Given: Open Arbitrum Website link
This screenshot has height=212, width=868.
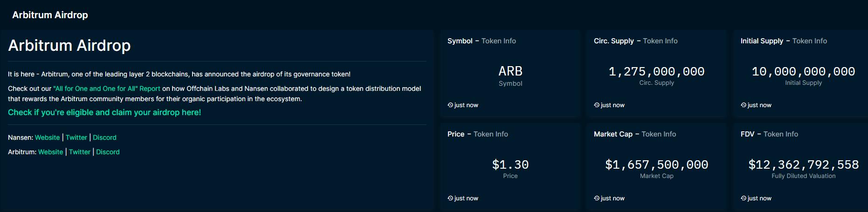Looking at the screenshot, I should (50, 152).
